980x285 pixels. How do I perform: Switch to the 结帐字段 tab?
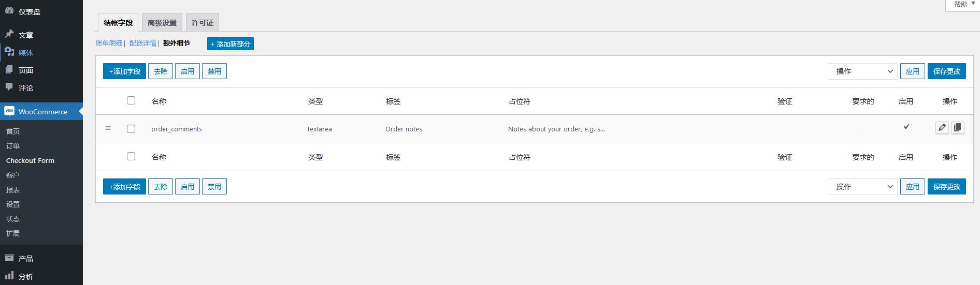[118, 23]
